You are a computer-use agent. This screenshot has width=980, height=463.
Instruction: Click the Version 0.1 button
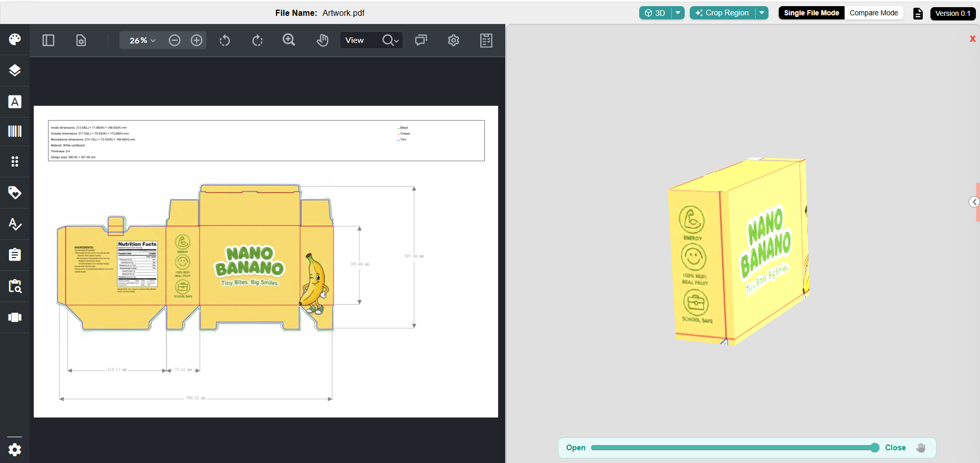(952, 13)
